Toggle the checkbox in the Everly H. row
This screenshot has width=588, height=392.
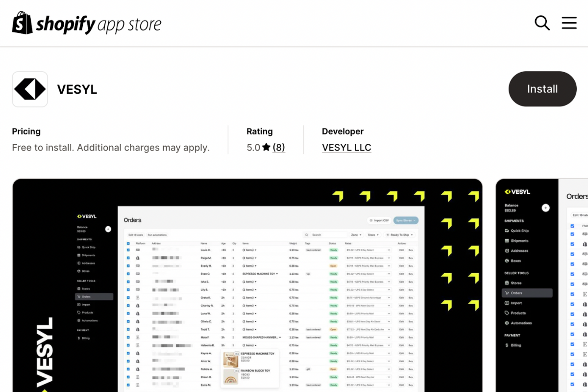[128, 266]
